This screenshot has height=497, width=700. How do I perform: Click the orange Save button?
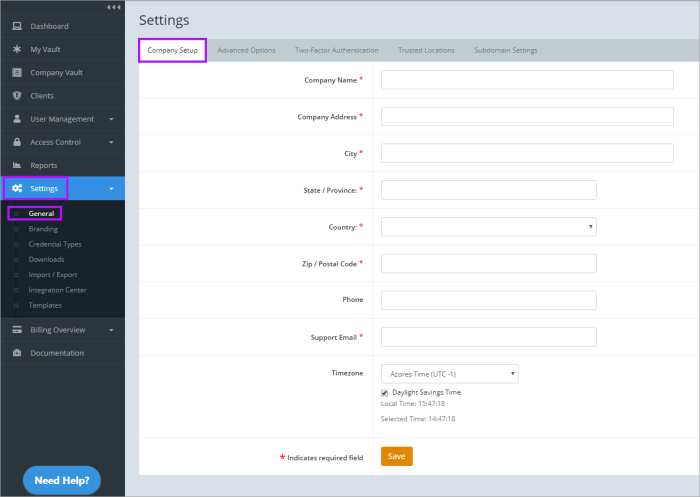[x=396, y=456]
